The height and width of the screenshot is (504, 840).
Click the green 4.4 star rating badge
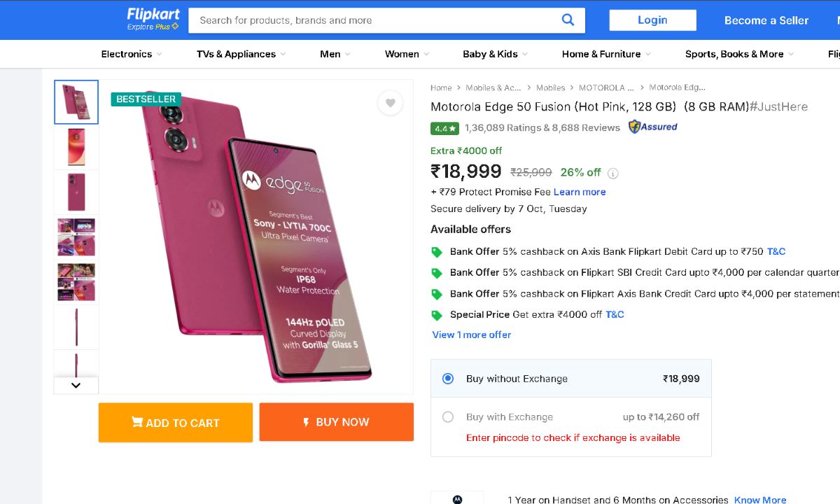tap(444, 128)
